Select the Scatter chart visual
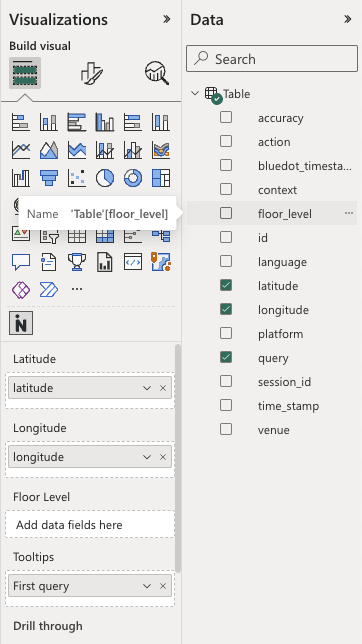This screenshot has width=362, height=644. tap(77, 178)
